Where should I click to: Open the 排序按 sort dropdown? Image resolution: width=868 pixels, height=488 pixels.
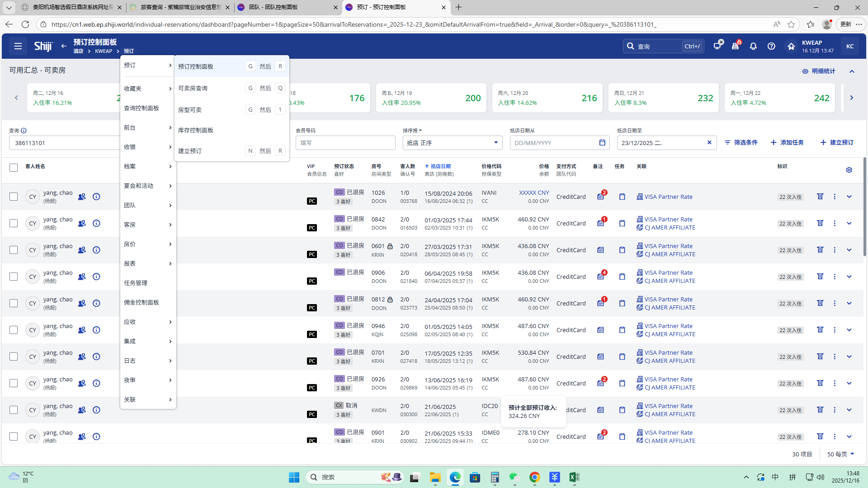coord(452,143)
